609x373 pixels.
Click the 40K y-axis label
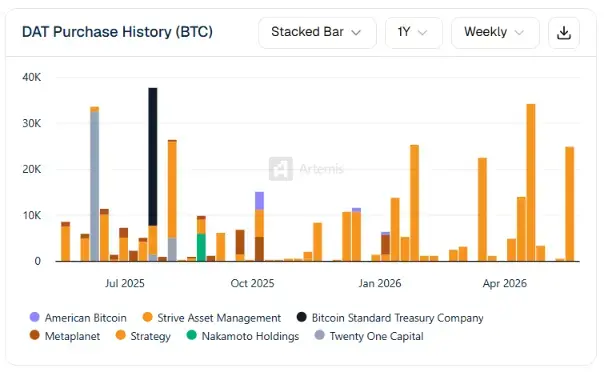coord(31,77)
